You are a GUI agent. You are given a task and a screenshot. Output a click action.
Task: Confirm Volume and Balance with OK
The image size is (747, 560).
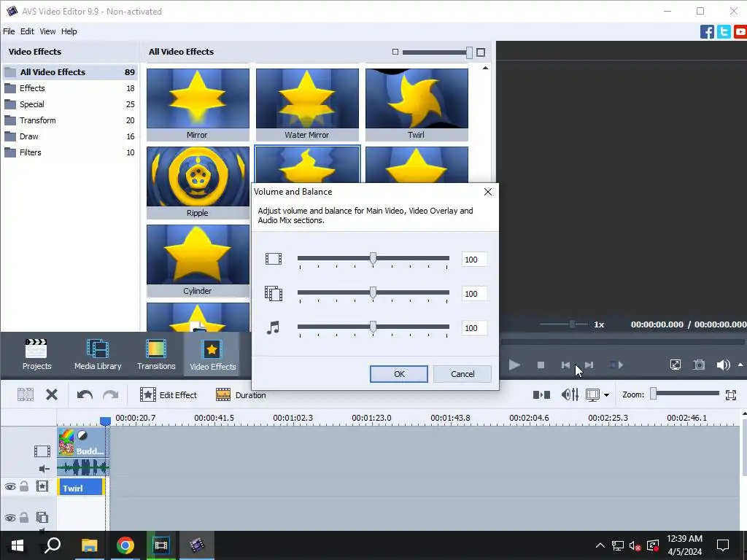[x=399, y=374]
